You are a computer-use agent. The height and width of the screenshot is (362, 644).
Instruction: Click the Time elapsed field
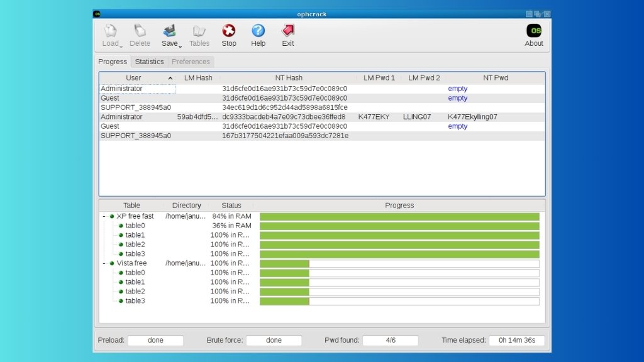pos(516,340)
